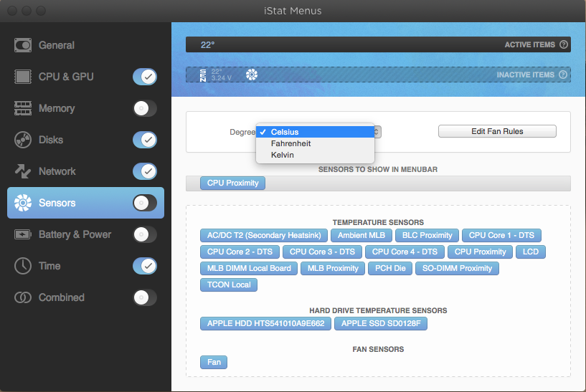Screen dimensions: 586x392
Task: Click the Battery & Power icon
Action: pyautogui.click(x=23, y=234)
